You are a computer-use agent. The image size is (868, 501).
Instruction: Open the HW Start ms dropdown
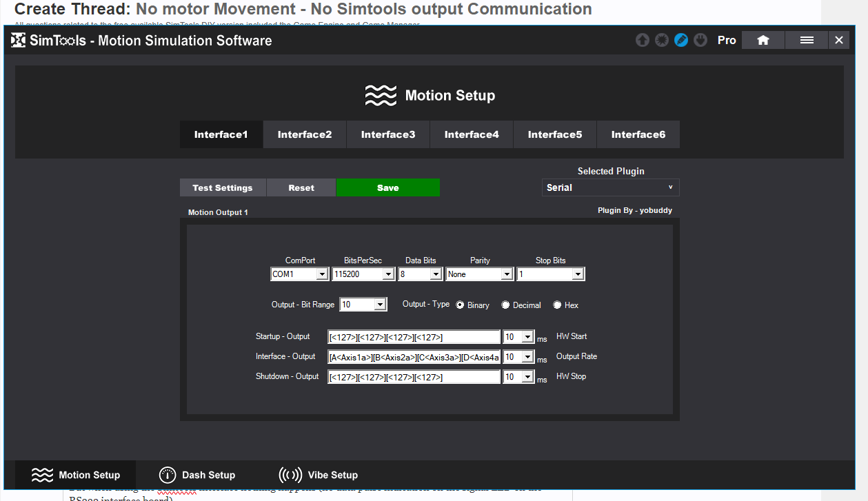point(519,337)
